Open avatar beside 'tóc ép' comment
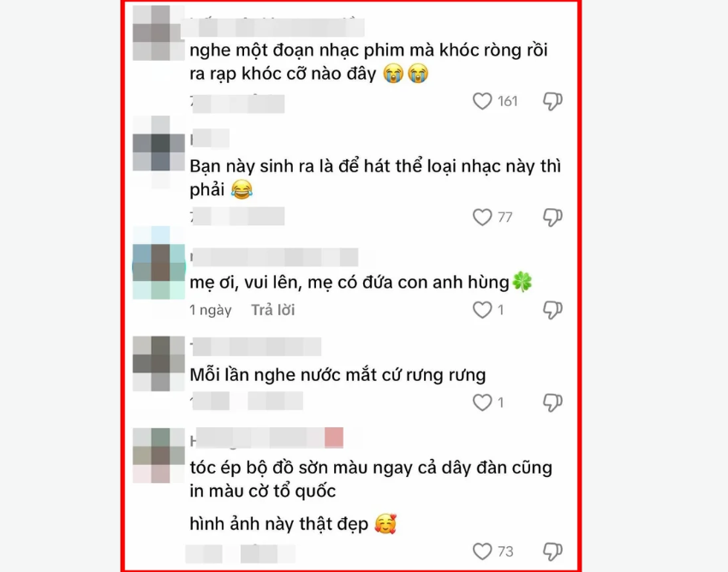Screen dimensions: 728x572 [x=158, y=456]
